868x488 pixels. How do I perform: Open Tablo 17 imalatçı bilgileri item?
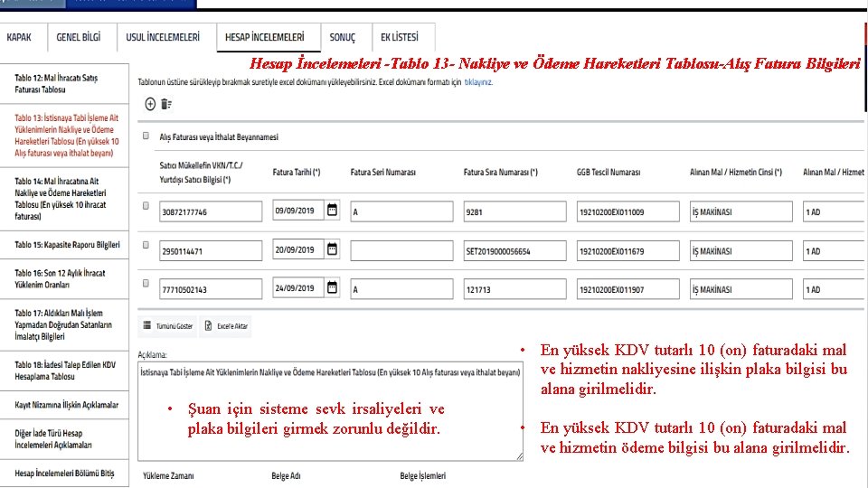(64, 324)
